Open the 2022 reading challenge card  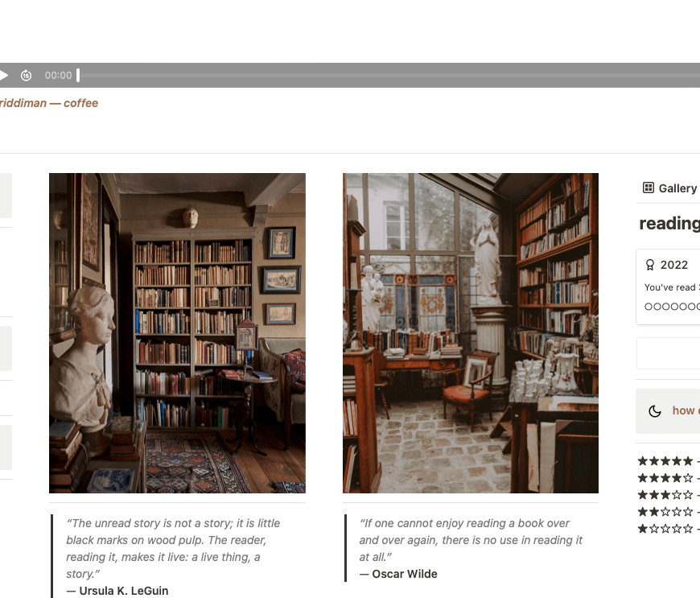pyautogui.click(x=669, y=287)
